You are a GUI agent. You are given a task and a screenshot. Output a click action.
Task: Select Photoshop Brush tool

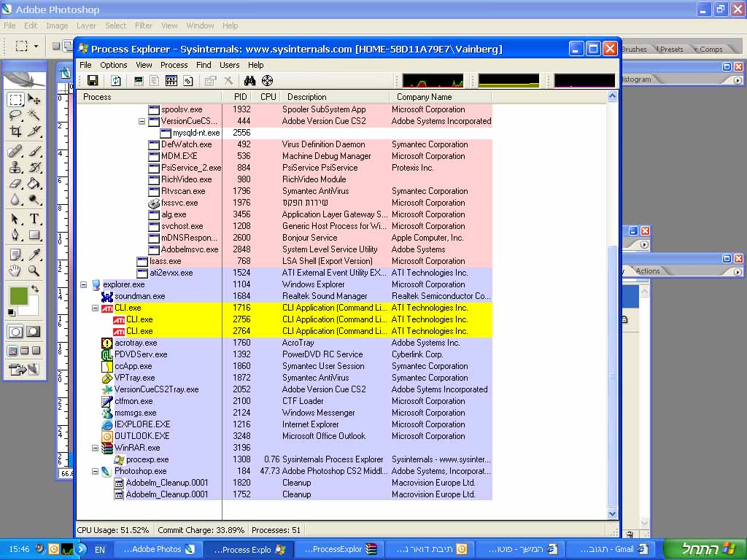pos(34,151)
